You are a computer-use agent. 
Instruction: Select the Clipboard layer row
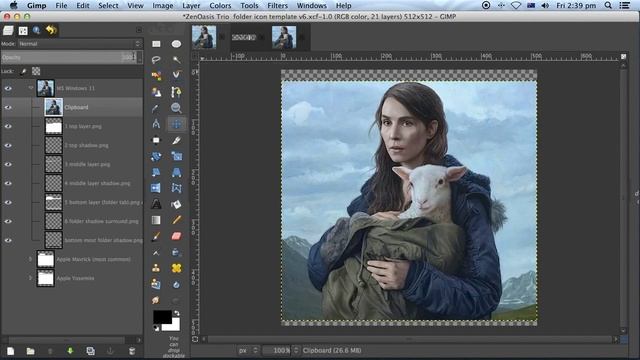[72, 107]
